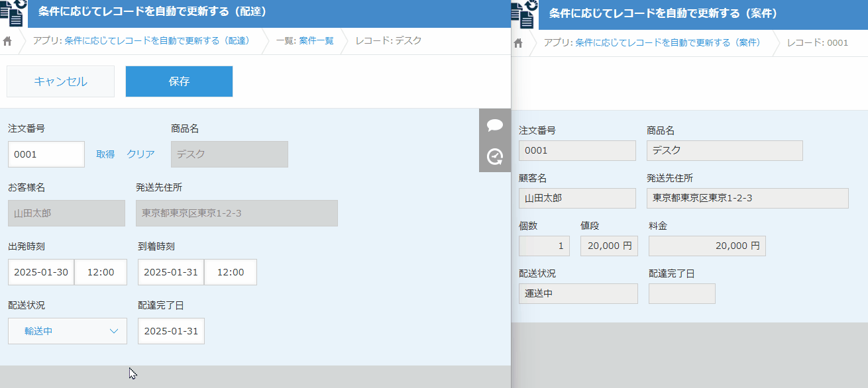Click the delivery app logo icon
This screenshot has height=388, width=868.
point(13,13)
